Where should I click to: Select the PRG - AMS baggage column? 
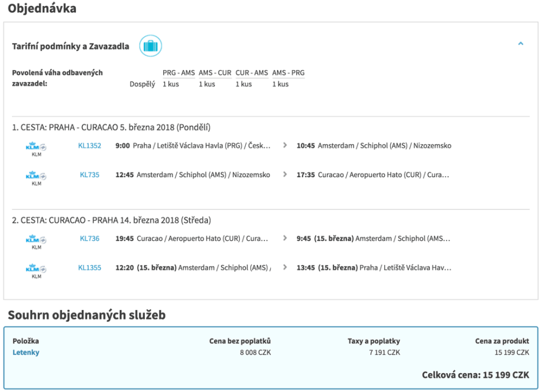coord(179,73)
